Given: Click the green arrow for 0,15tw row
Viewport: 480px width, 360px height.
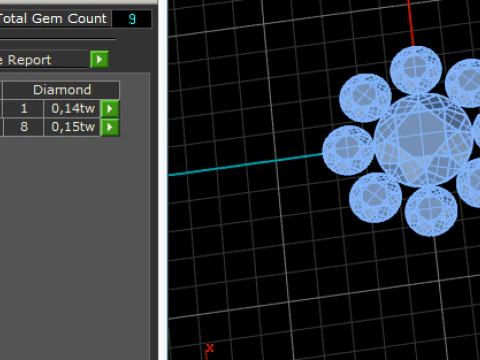Looking at the screenshot, I should (x=110, y=127).
